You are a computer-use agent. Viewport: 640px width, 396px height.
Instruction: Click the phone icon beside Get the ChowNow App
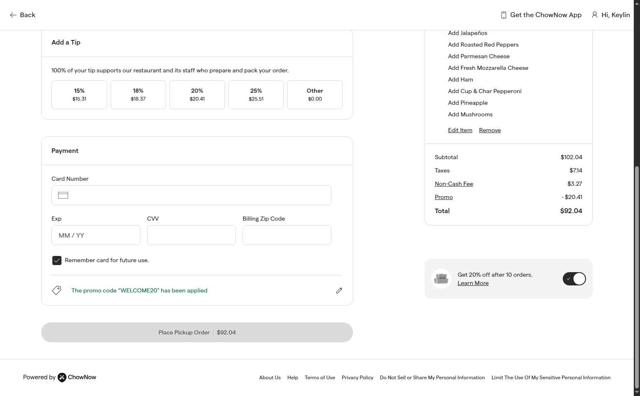503,15
